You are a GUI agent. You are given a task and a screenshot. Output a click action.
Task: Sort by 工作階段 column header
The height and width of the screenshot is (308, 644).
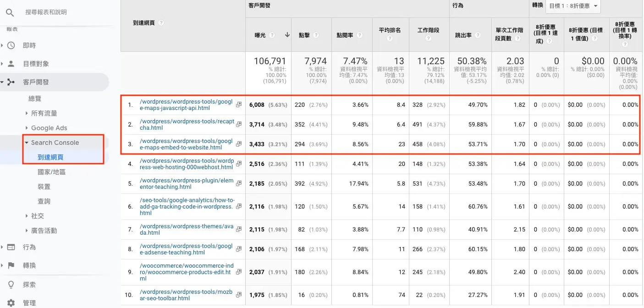click(428, 30)
